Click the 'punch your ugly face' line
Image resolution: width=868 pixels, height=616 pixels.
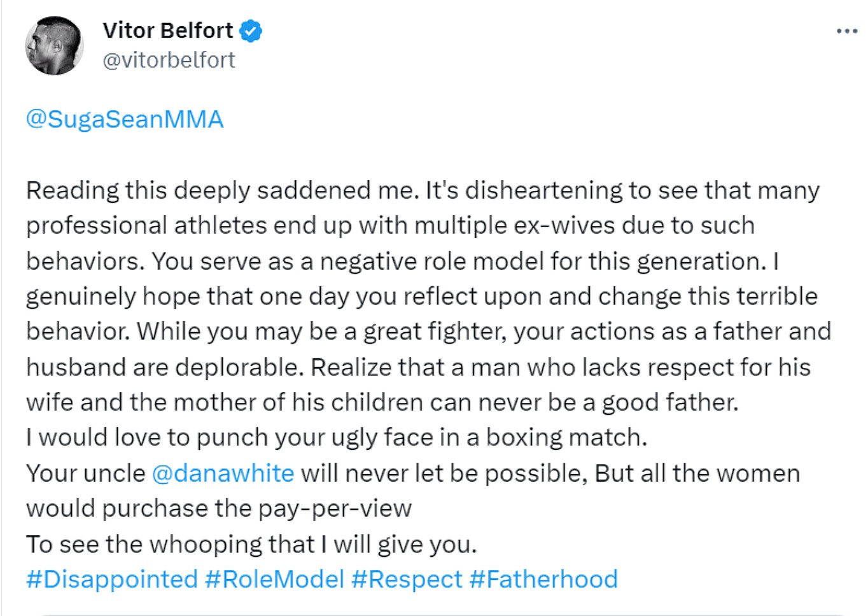pyautogui.click(x=336, y=438)
